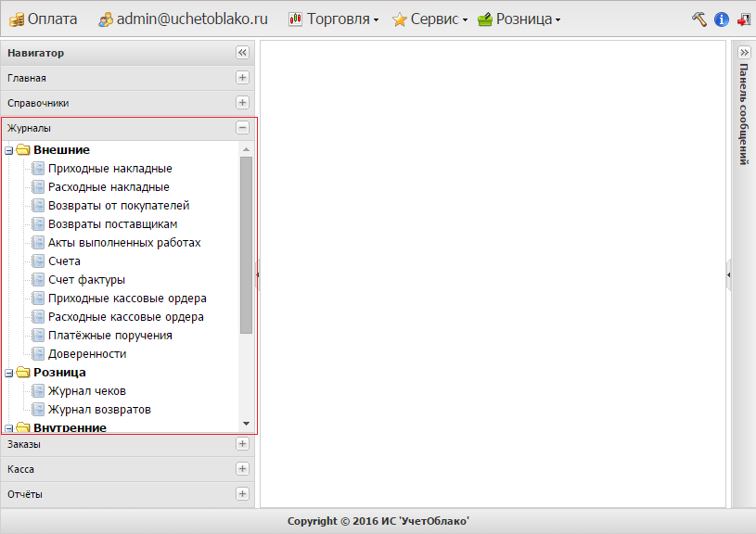
Task: Click the tree scrollbar down arrow
Action: 247,424
